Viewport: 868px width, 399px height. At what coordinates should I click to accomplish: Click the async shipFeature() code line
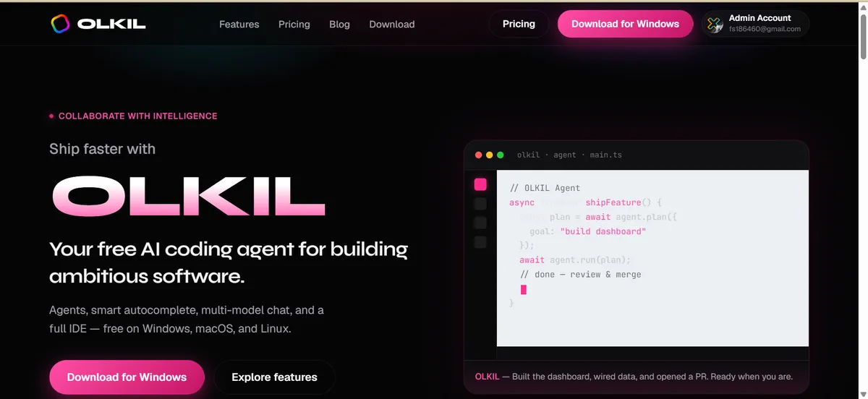click(x=585, y=202)
